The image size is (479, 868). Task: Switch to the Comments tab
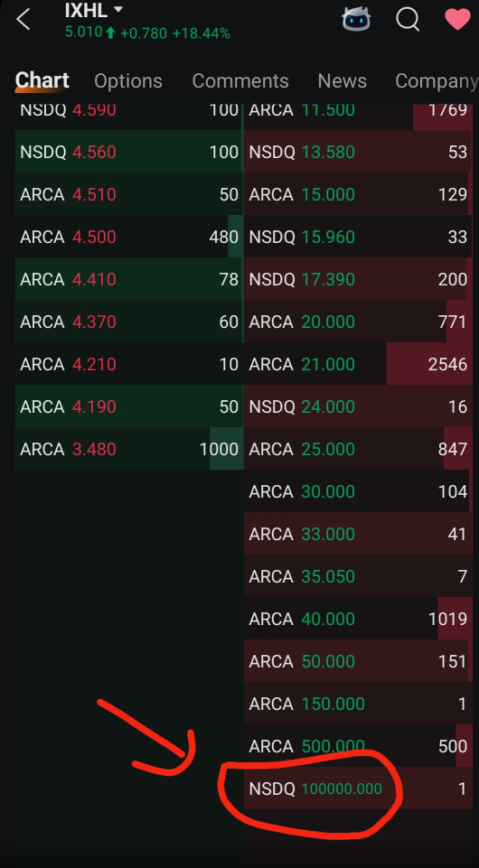(x=240, y=80)
